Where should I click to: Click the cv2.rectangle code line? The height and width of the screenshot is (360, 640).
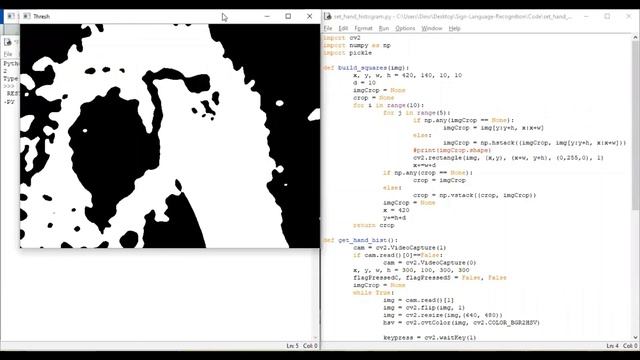(x=508, y=158)
